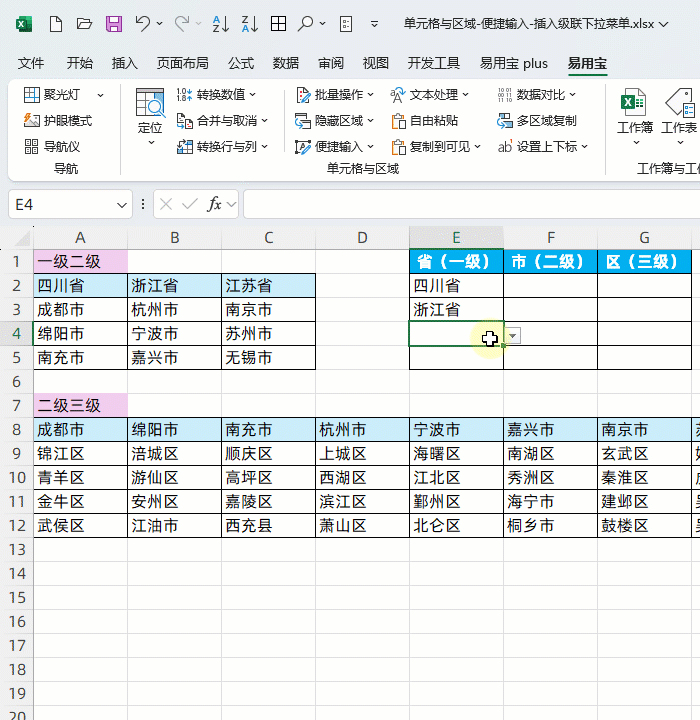This screenshot has height=720, width=700.
Task: Click the confirm checkmark formula icon
Action: (x=189, y=204)
